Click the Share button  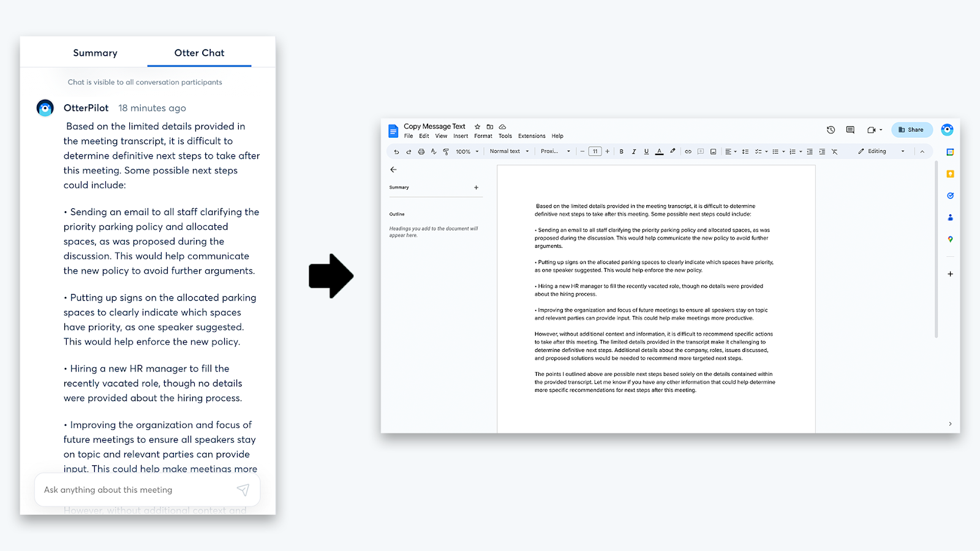click(911, 130)
